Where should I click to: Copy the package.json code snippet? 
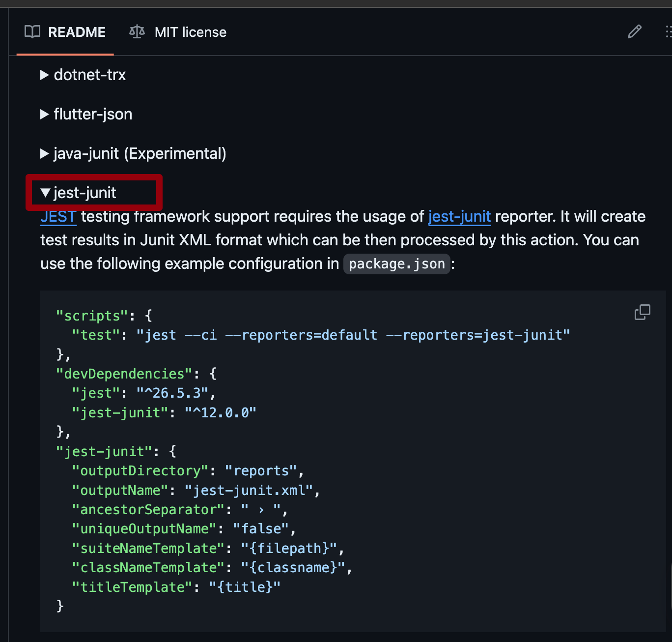click(x=642, y=312)
